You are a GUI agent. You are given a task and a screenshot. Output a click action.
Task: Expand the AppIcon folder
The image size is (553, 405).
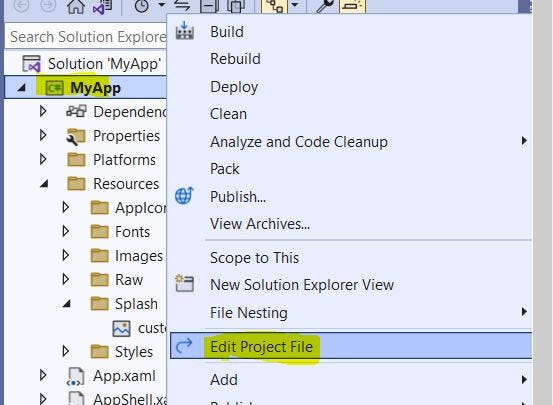click(x=66, y=207)
